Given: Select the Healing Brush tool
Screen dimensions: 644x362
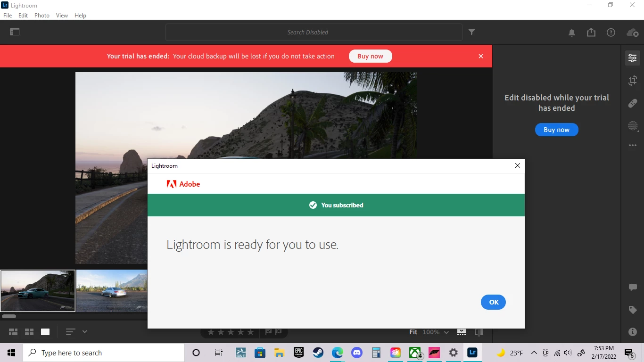Looking at the screenshot, I should pyautogui.click(x=633, y=103).
